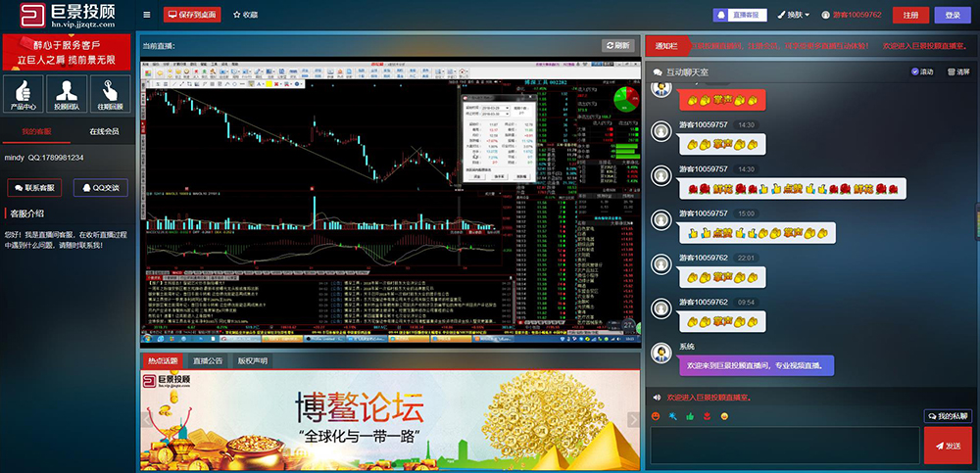The height and width of the screenshot is (473, 980).
Task: Click the live stream video area
Action: tap(391, 201)
